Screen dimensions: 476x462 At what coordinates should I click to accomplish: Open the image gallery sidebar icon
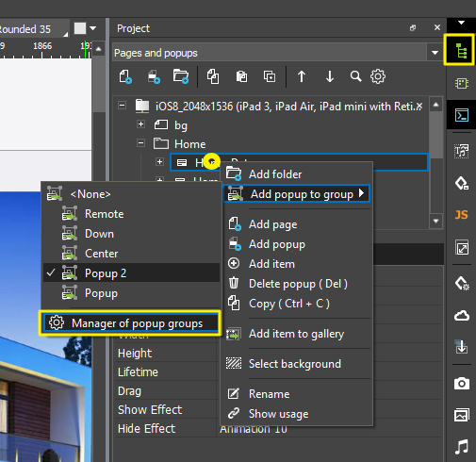pyautogui.click(x=462, y=415)
